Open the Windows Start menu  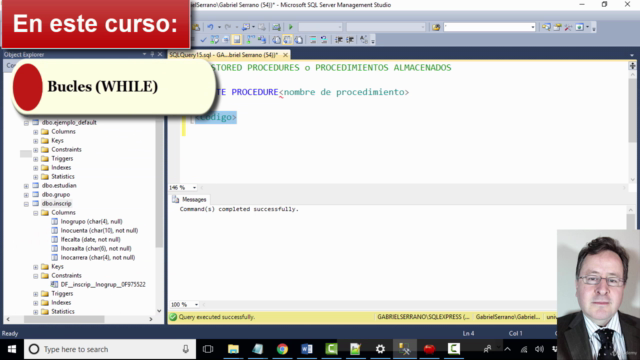tap(12, 349)
